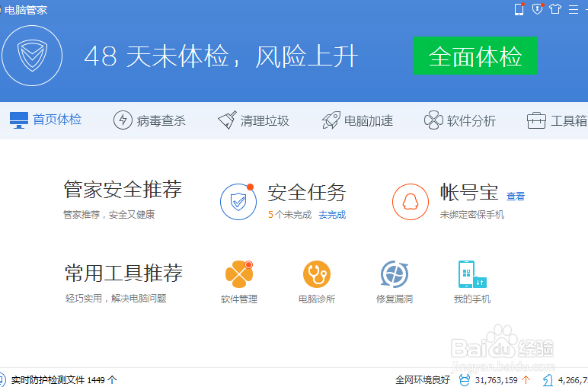This screenshot has height=387, width=588.
Task: Open the main menu hamburger icon
Action: coord(574,9)
